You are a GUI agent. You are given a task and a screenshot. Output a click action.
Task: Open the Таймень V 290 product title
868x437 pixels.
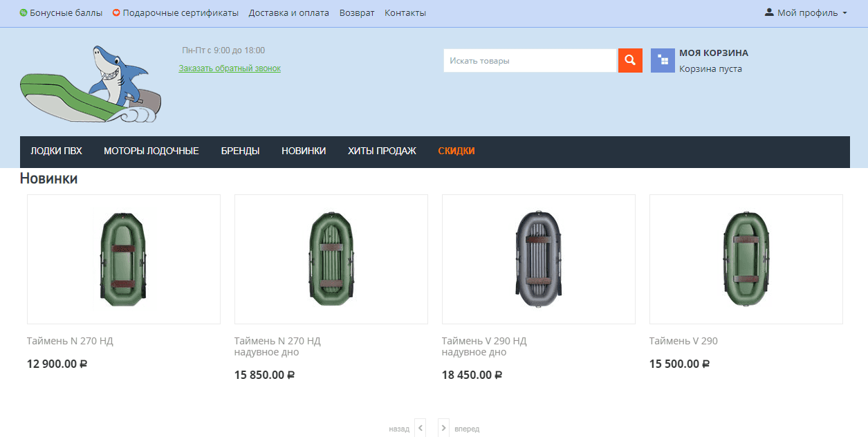(x=683, y=341)
